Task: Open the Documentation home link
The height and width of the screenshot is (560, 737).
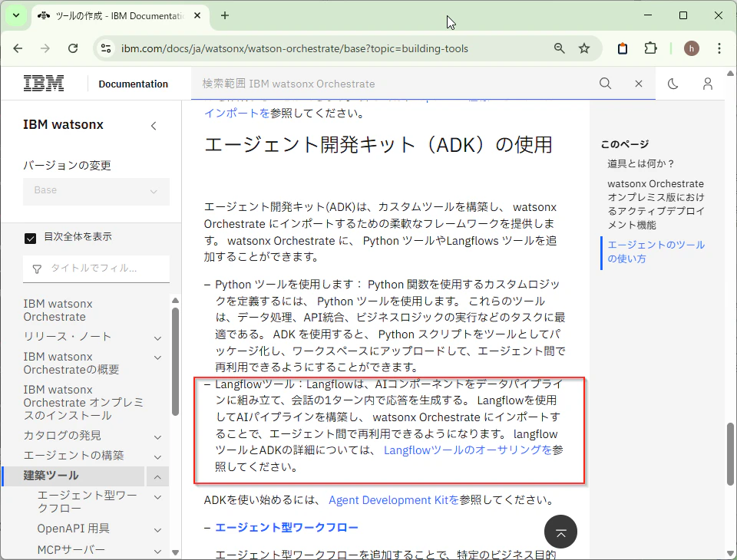Action: 133,84
